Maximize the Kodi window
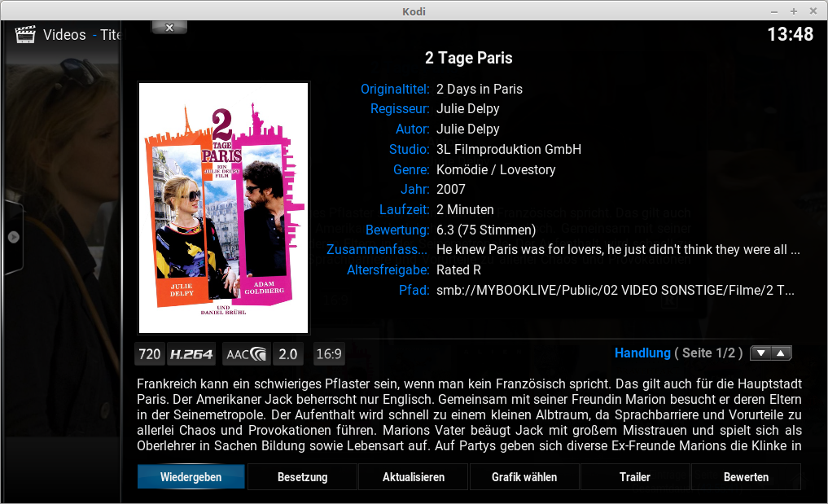Image resolution: width=828 pixels, height=504 pixels. coord(793,11)
